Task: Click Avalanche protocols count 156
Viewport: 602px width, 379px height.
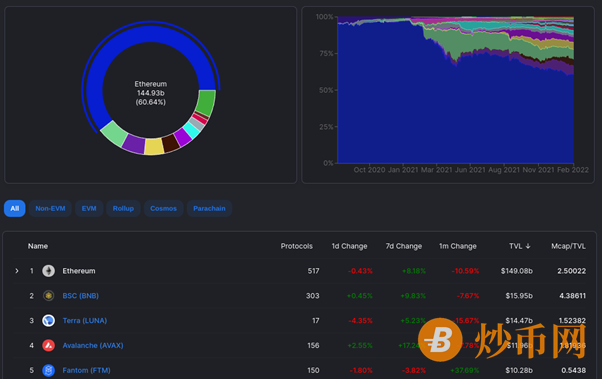Action: pos(313,346)
